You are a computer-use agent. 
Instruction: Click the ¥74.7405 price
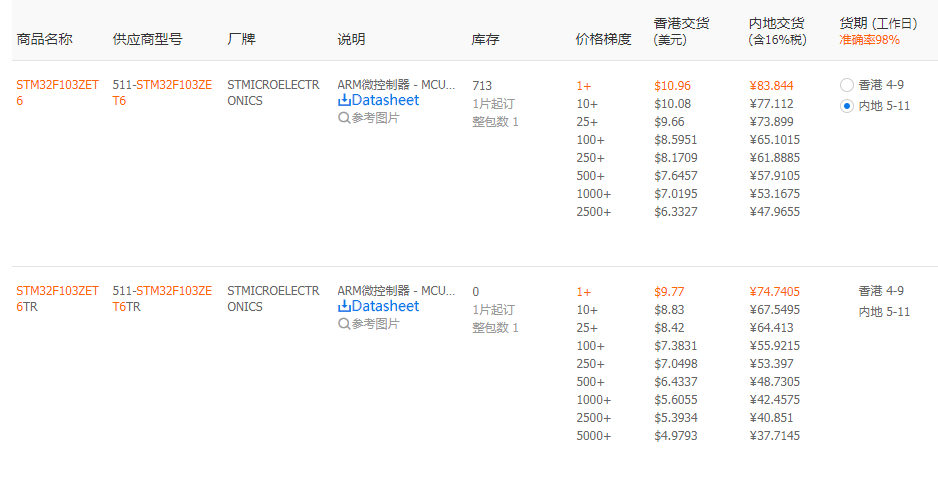[775, 291]
